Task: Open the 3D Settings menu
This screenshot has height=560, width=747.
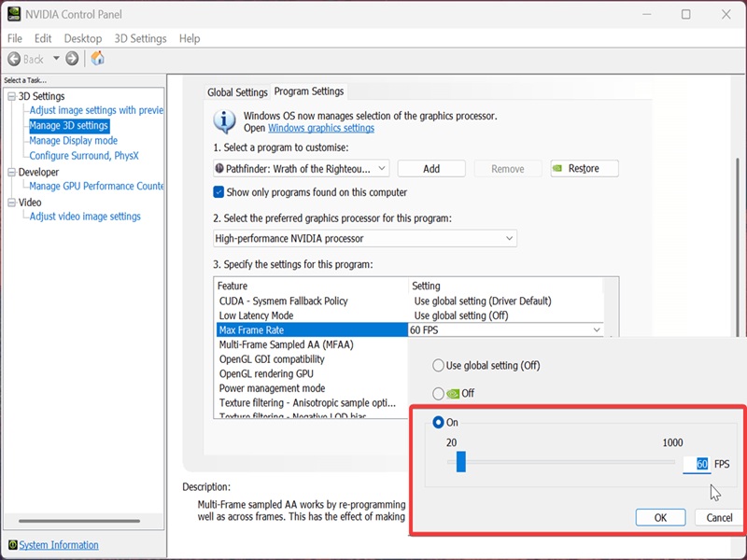Action: (141, 38)
